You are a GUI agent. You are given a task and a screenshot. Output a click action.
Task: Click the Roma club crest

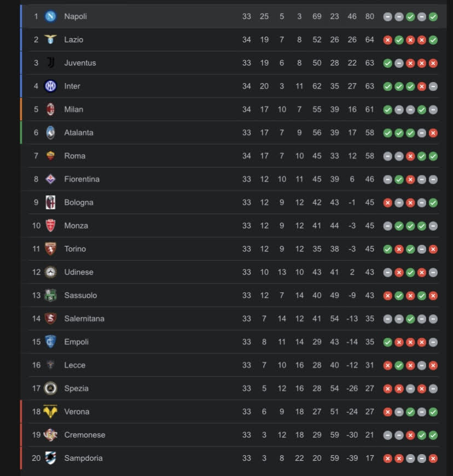(50, 156)
